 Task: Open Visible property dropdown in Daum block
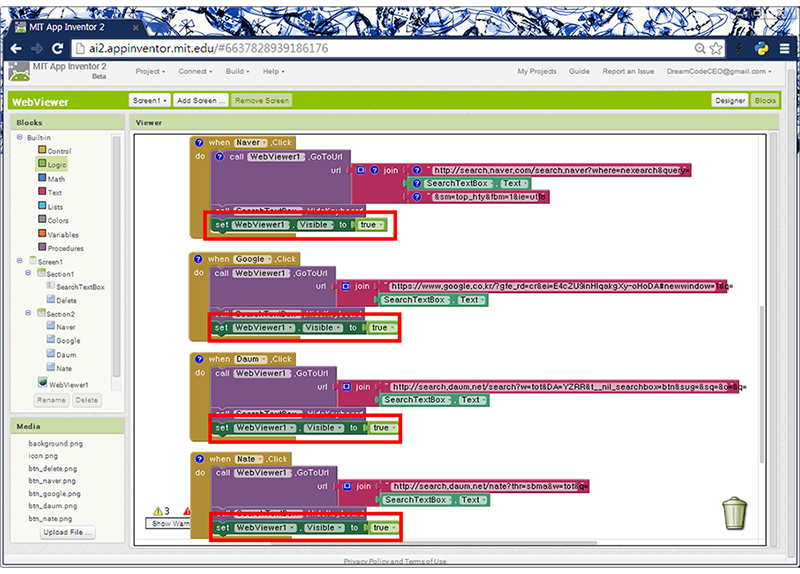[323, 428]
